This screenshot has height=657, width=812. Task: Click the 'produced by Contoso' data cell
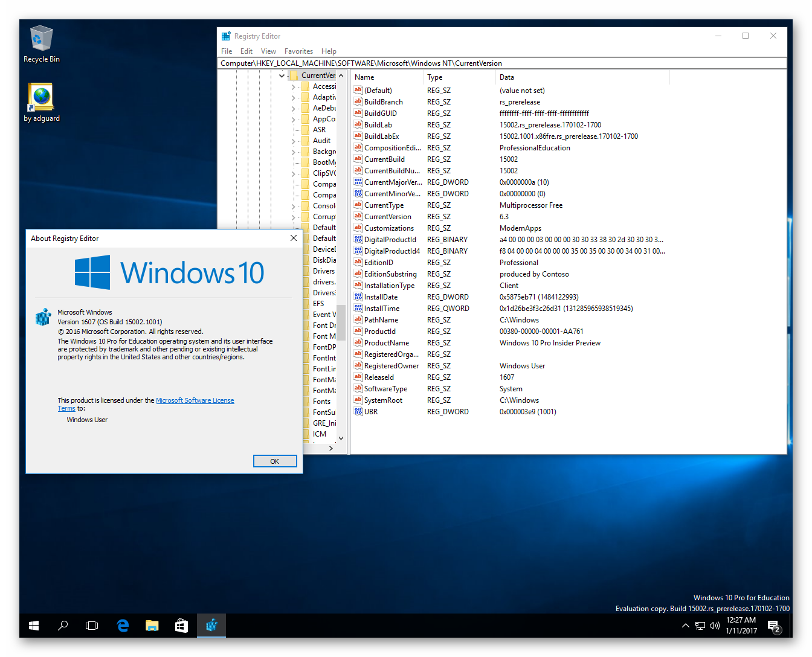point(534,274)
